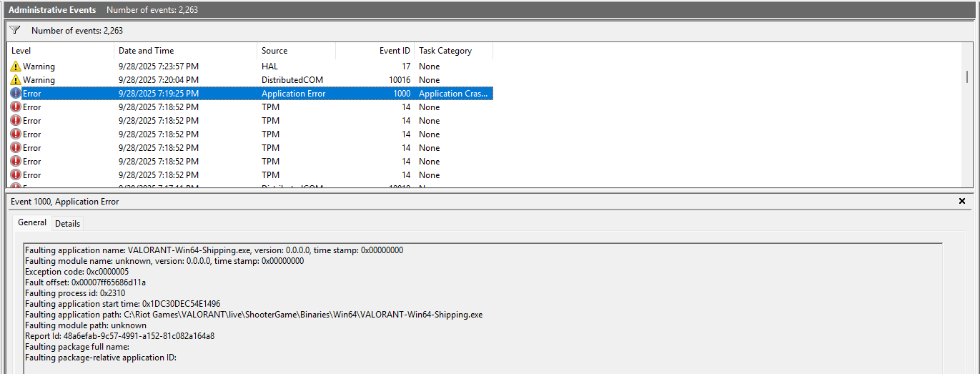The image size is (980, 374).
Task: Click the Report Id line
Action: coord(119,336)
